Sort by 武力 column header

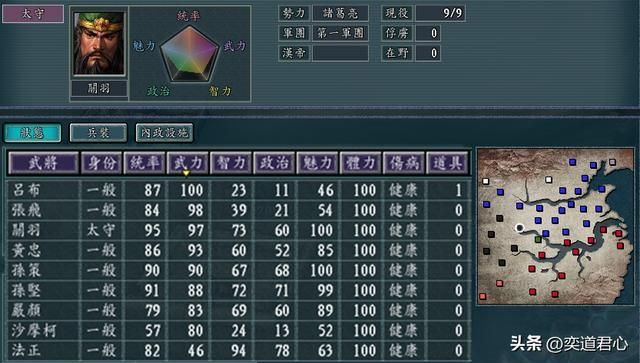[x=188, y=163]
